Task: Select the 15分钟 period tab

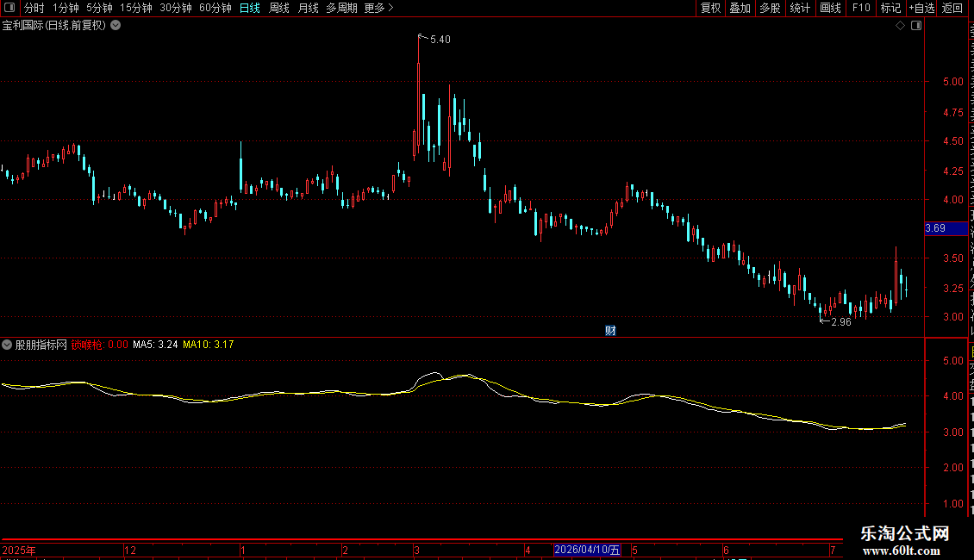Action: pyautogui.click(x=135, y=8)
